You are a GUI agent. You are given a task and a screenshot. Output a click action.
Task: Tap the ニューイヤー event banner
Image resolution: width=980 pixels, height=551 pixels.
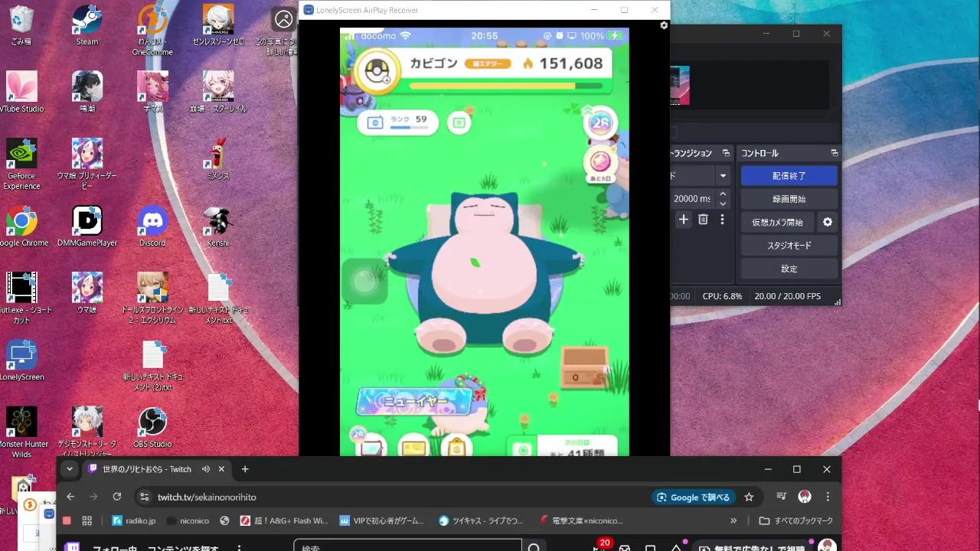(414, 401)
